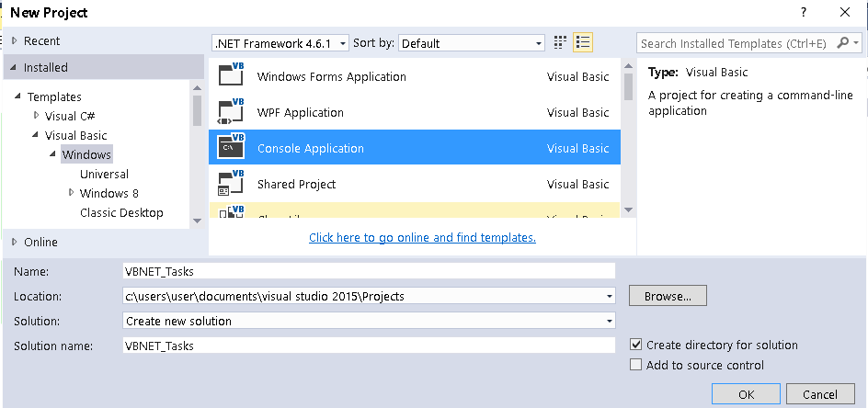The height and width of the screenshot is (408, 868).
Task: Click the Shared Project template icon
Action: (x=232, y=183)
